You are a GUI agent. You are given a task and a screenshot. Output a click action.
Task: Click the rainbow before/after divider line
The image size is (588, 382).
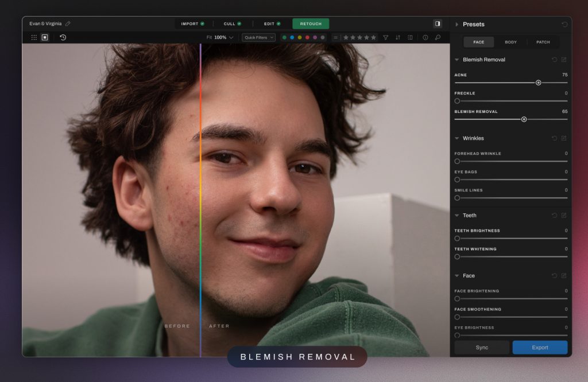pyautogui.click(x=200, y=200)
